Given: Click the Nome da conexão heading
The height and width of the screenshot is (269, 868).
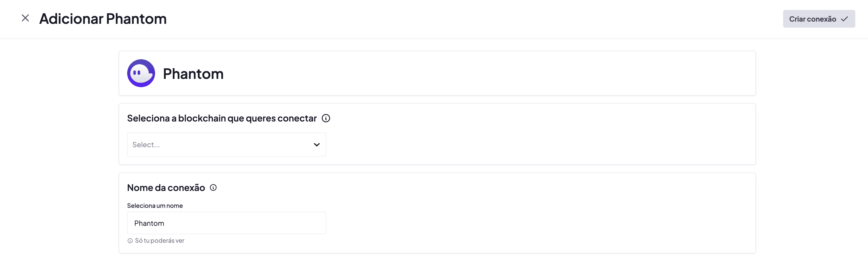Looking at the screenshot, I should pyautogui.click(x=166, y=188).
